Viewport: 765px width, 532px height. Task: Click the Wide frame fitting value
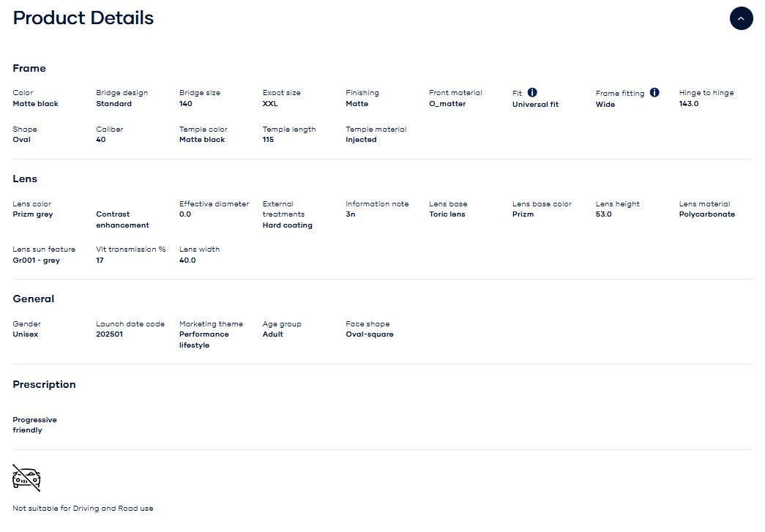pyautogui.click(x=605, y=105)
